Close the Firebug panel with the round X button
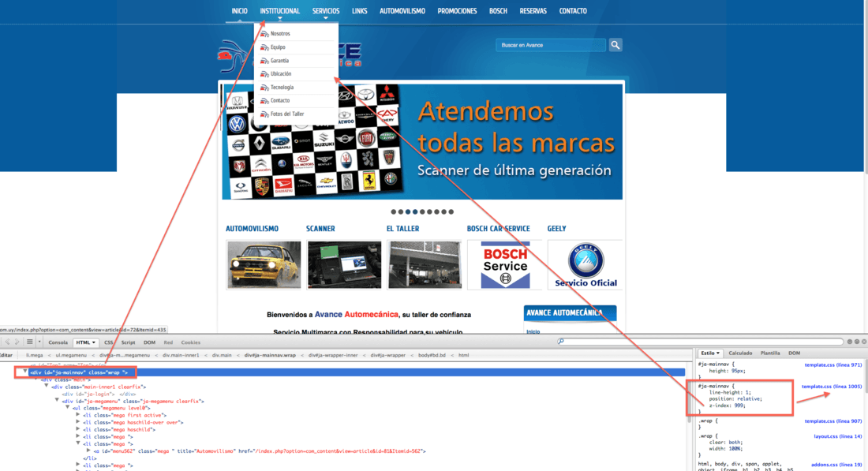 point(864,342)
